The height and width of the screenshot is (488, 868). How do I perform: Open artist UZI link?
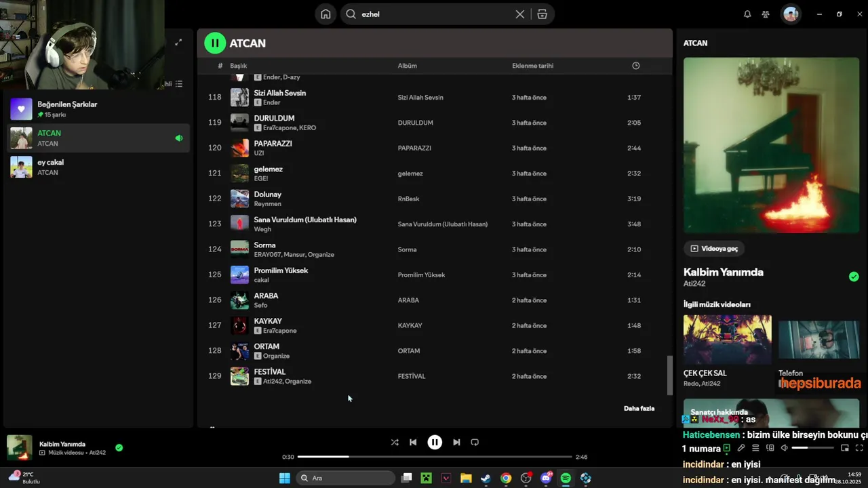259,153
